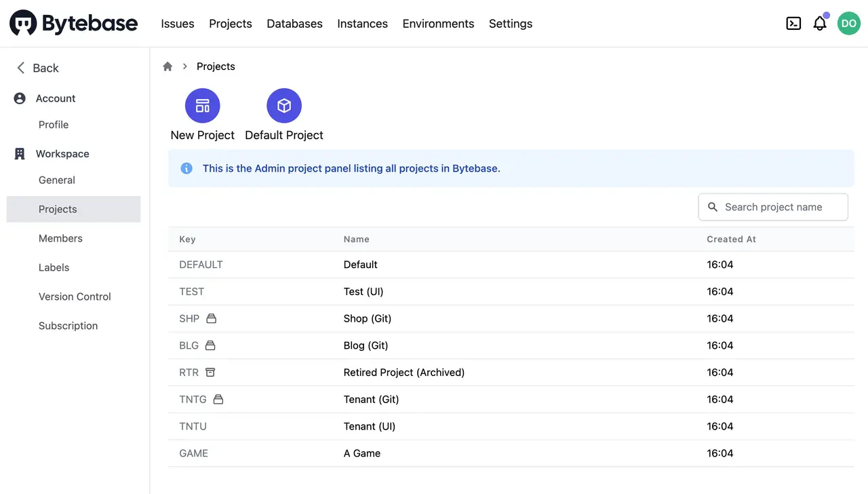Click the Bytebase logo icon
868x494 pixels.
coord(23,23)
